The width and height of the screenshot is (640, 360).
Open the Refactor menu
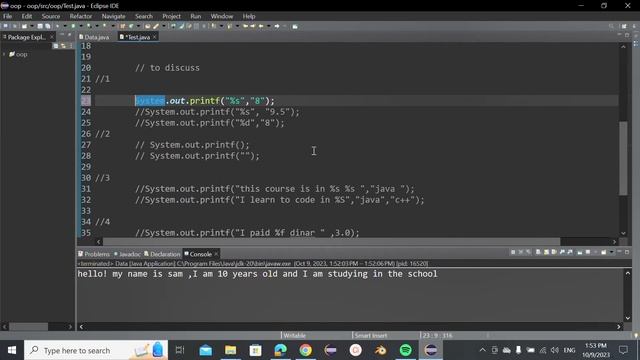81,16
